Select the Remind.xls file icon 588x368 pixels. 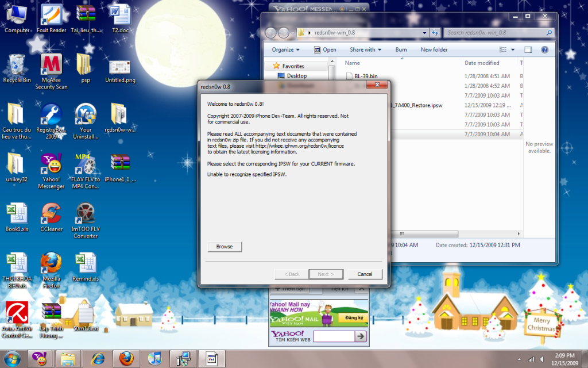[x=86, y=267]
